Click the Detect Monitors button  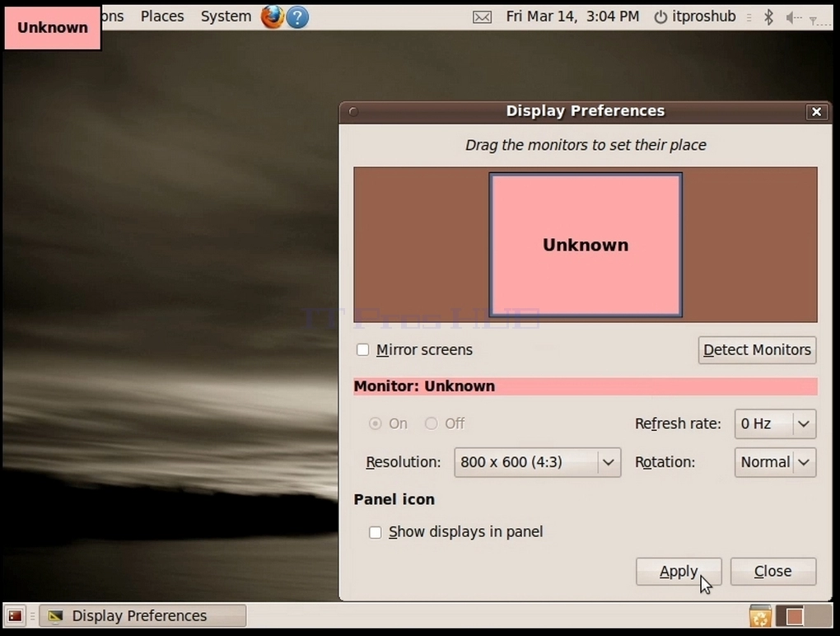coord(757,350)
